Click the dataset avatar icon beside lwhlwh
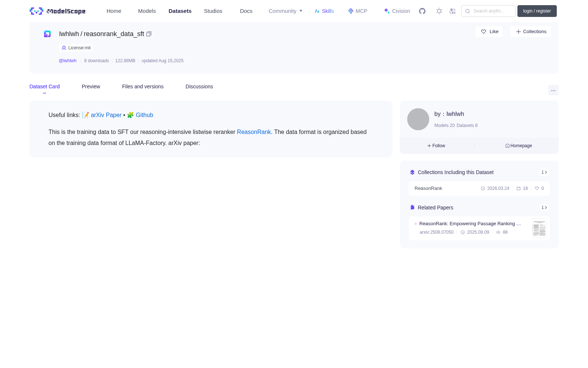This screenshot has width=588, height=368. 47,34
